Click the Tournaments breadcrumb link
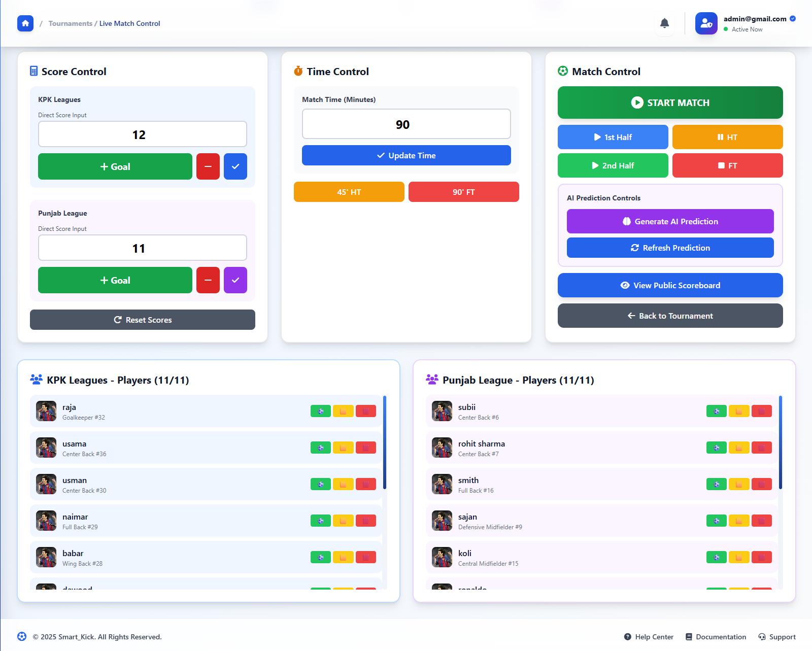Screen dimensions: 812x651 pos(70,23)
